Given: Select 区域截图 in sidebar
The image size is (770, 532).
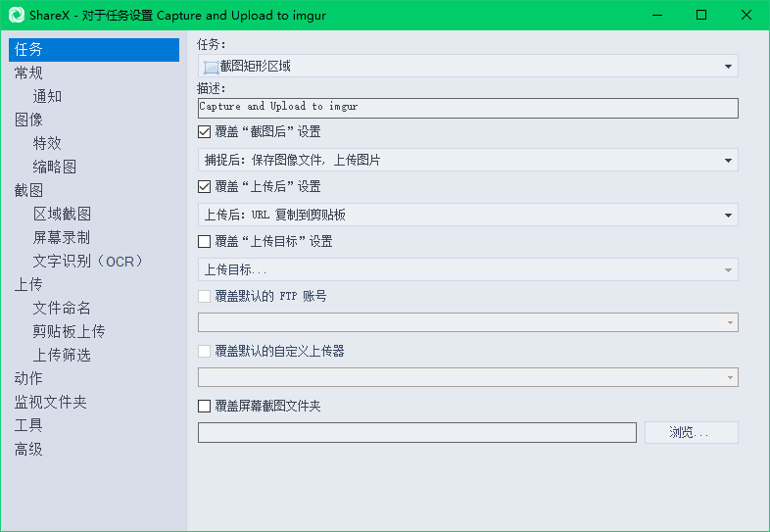Looking at the screenshot, I should tap(62, 214).
